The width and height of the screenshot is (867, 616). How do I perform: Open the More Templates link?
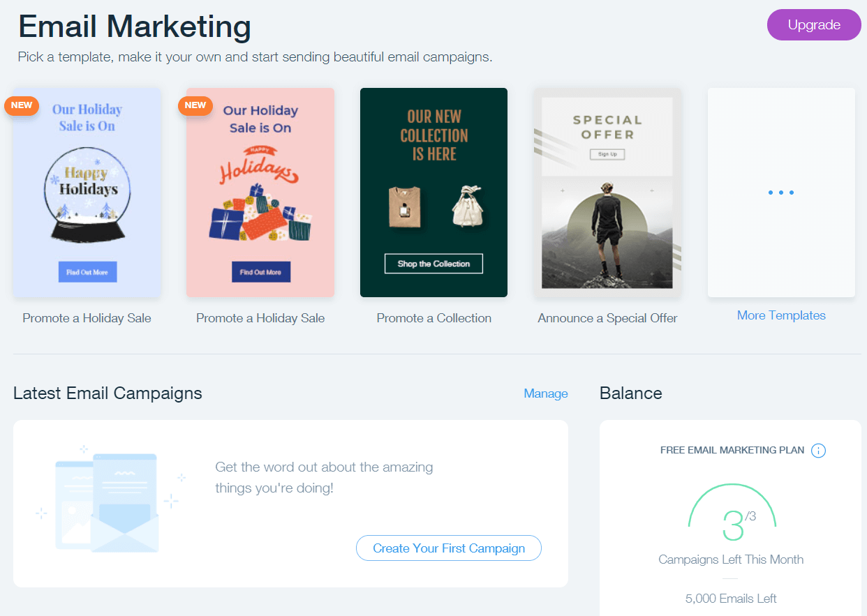pos(781,315)
